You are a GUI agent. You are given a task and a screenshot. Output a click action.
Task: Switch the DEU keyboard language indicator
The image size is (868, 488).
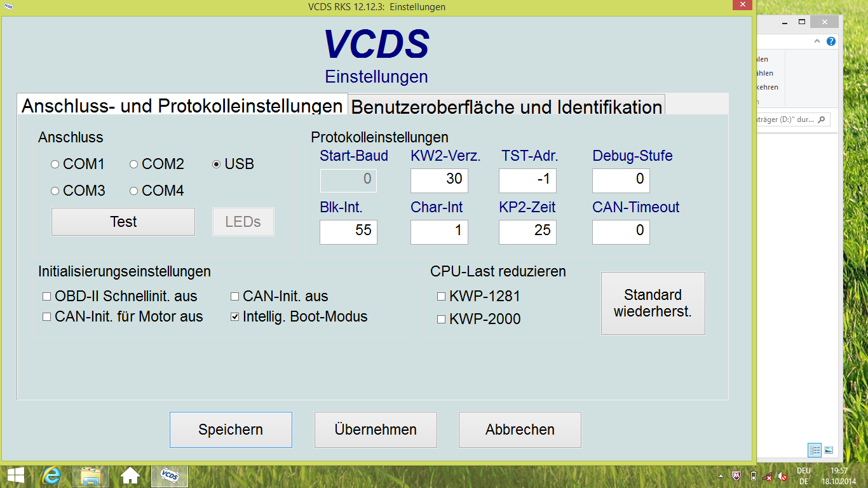pyautogui.click(x=804, y=476)
